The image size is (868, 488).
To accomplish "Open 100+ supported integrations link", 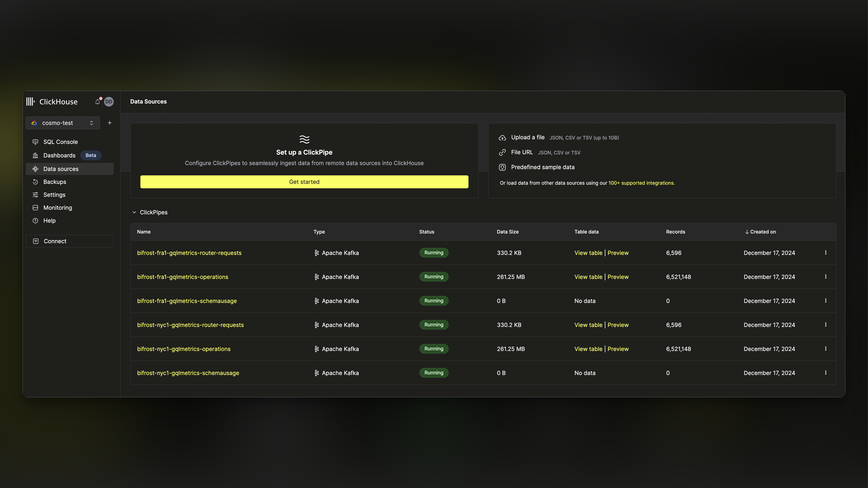I will pyautogui.click(x=641, y=183).
